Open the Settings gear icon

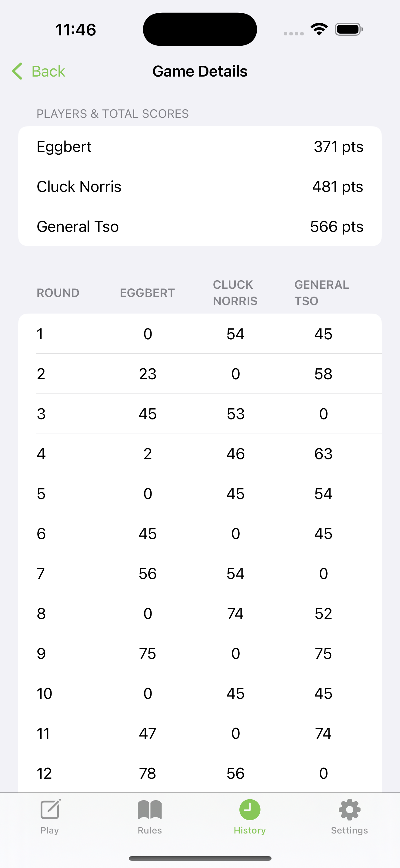tap(349, 809)
